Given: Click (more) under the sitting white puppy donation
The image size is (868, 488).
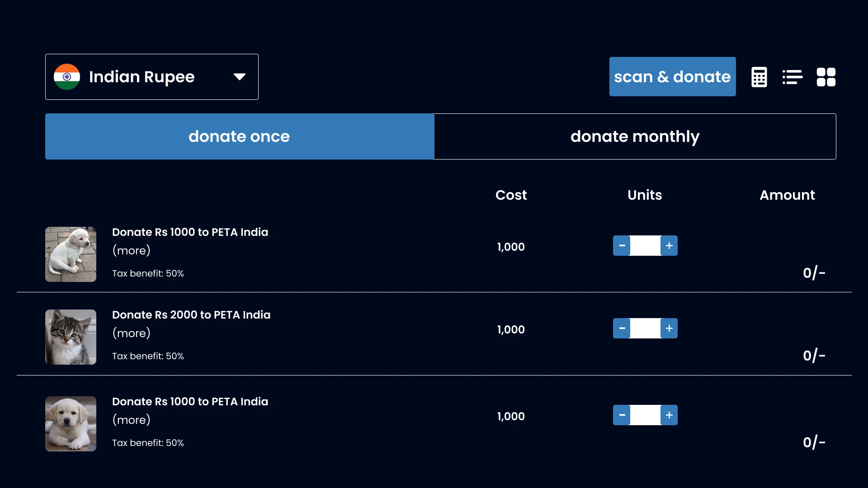Looking at the screenshot, I should (131, 250).
